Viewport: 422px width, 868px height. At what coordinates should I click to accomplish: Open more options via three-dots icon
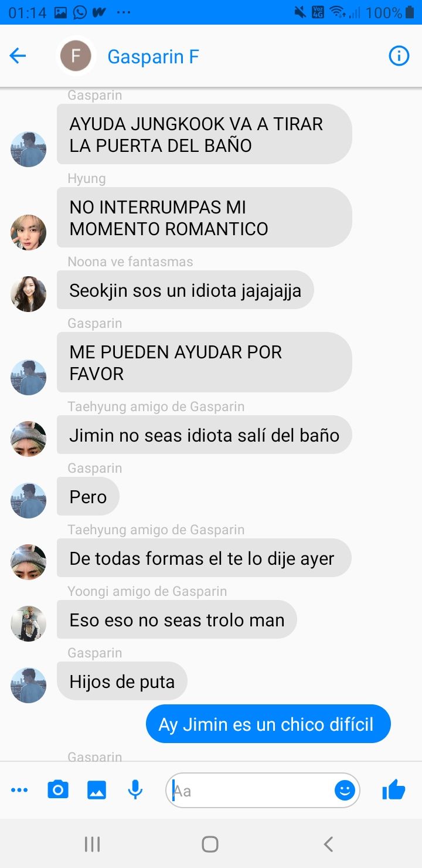click(19, 791)
